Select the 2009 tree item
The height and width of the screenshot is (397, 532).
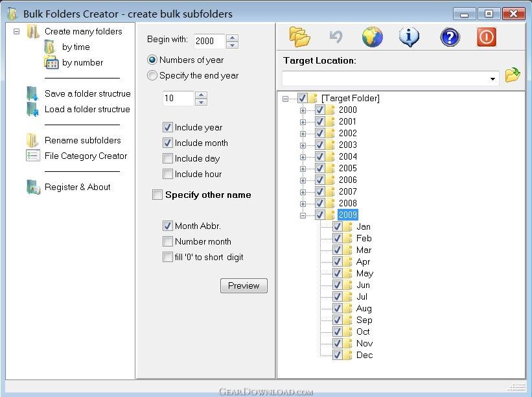click(x=348, y=215)
